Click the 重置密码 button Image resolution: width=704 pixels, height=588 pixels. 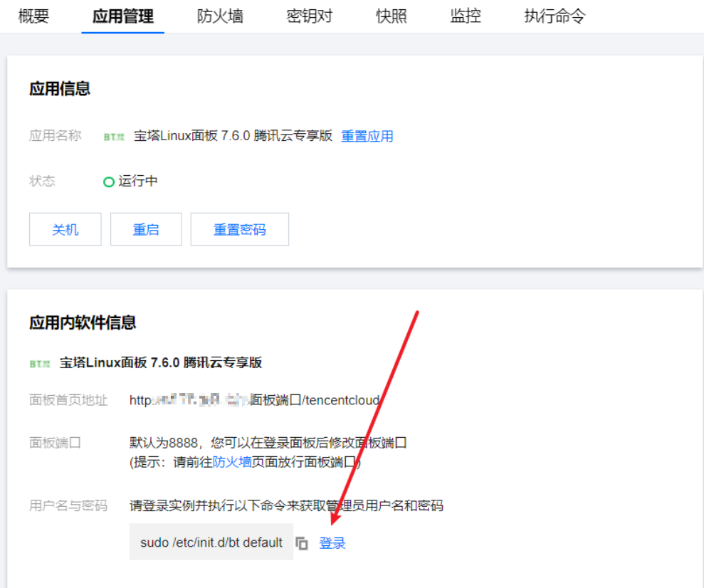coord(240,229)
